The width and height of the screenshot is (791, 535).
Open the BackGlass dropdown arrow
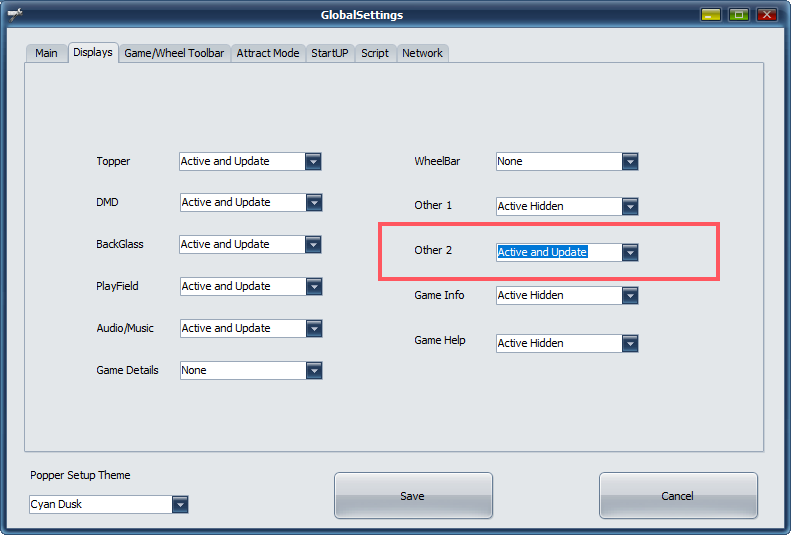313,245
